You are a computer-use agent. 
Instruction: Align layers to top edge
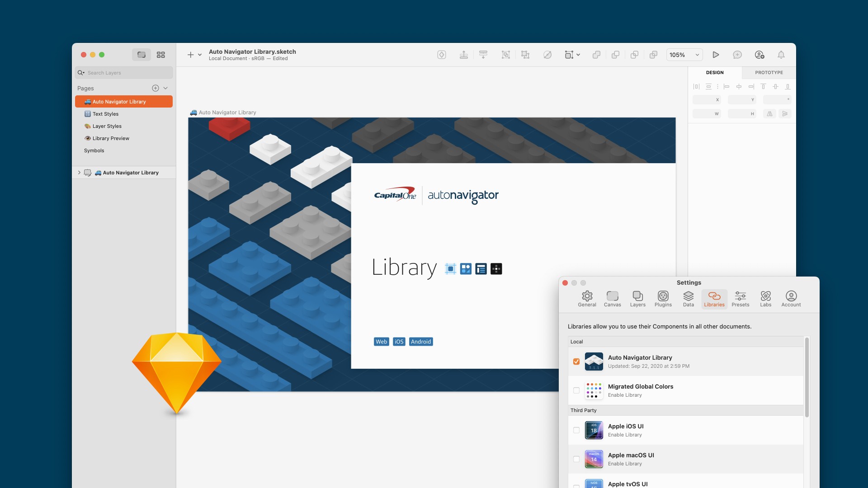tap(763, 86)
